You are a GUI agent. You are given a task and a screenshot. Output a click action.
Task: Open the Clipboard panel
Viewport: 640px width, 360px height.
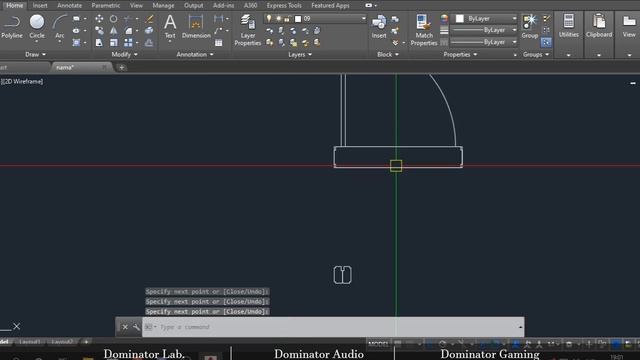[x=599, y=27]
